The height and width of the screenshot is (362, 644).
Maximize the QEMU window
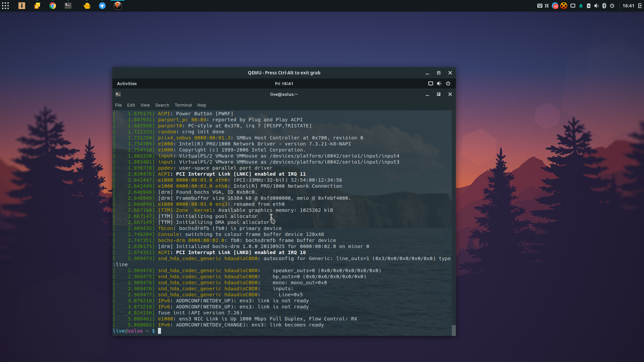[x=439, y=73]
